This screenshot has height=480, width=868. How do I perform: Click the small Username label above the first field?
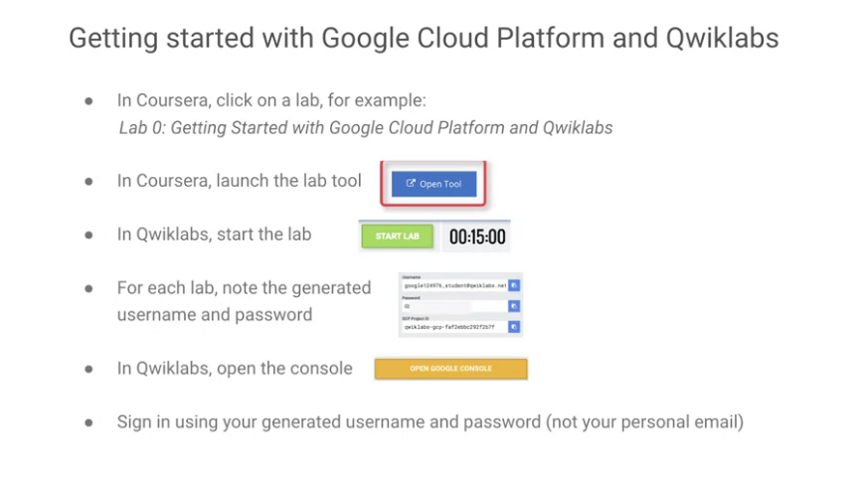[412, 277]
